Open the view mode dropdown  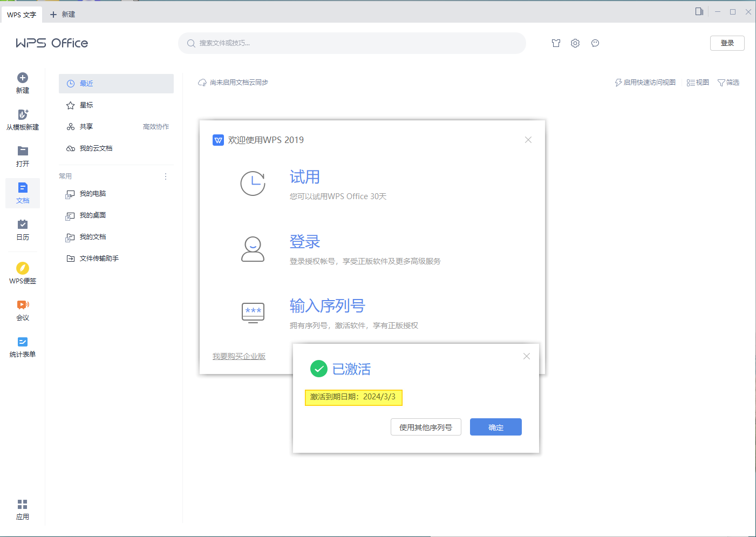coord(698,83)
